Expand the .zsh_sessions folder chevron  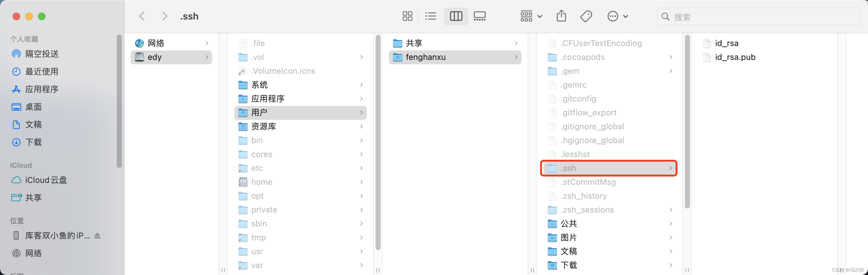[670, 210]
